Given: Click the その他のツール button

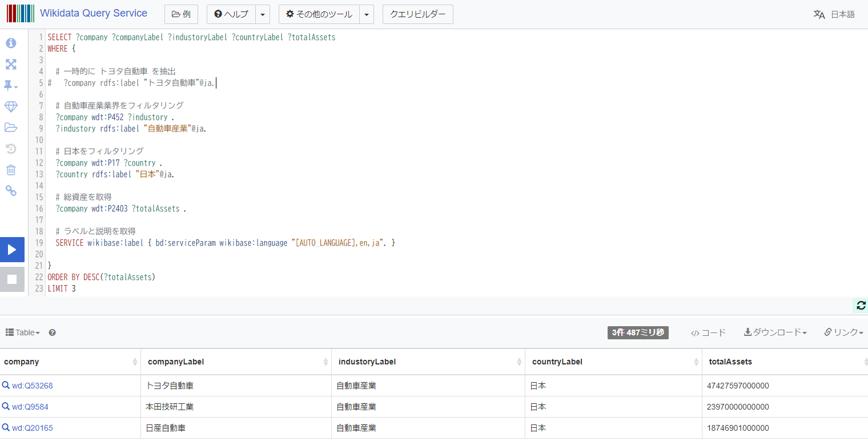Looking at the screenshot, I should click(319, 14).
